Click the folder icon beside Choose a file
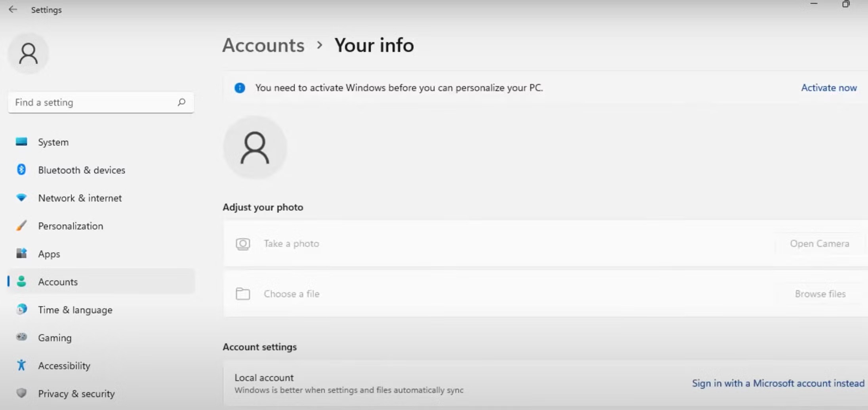The height and width of the screenshot is (410, 868). click(243, 294)
